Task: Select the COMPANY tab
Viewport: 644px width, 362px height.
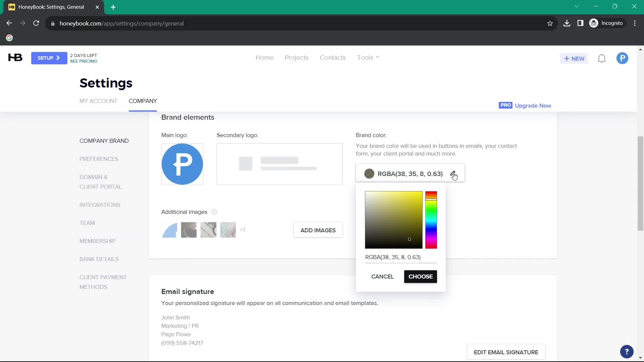Action: click(143, 101)
